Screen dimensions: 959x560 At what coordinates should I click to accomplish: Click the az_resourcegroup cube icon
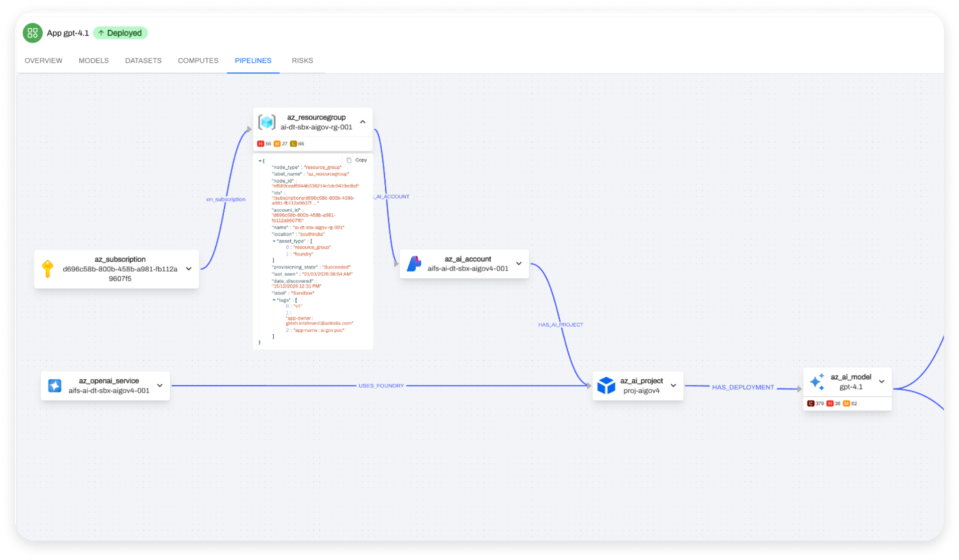pos(267,122)
